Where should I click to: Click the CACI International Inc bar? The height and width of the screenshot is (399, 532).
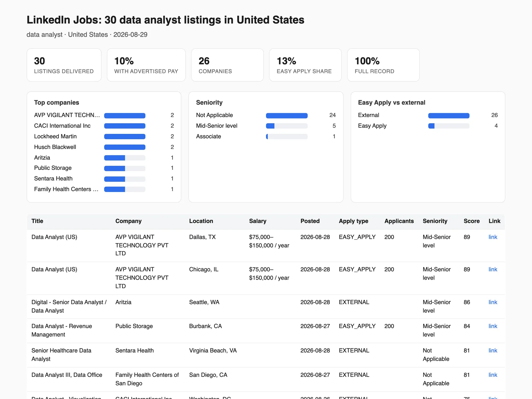click(125, 126)
